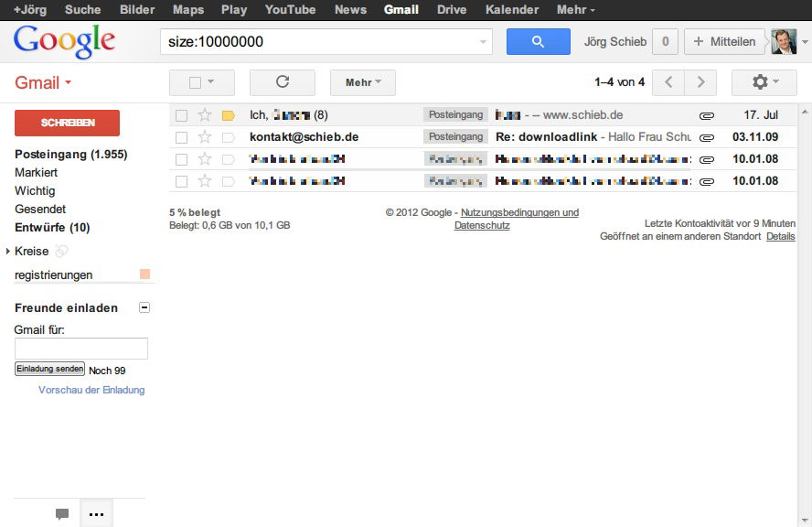This screenshot has width=812, height=527.
Task: Open the chat bubble icon
Action: point(62,514)
